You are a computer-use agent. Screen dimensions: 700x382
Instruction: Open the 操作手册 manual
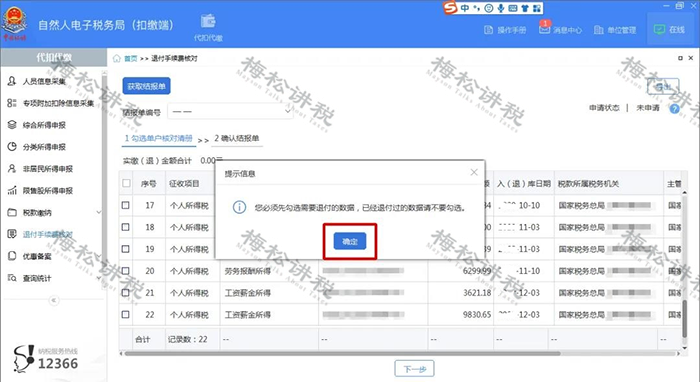[x=505, y=30]
